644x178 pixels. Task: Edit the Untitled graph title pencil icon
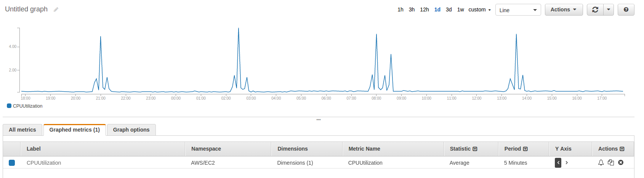click(56, 10)
